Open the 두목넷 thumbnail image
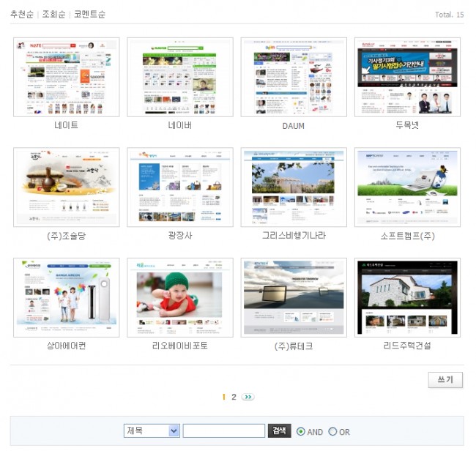 pos(407,77)
